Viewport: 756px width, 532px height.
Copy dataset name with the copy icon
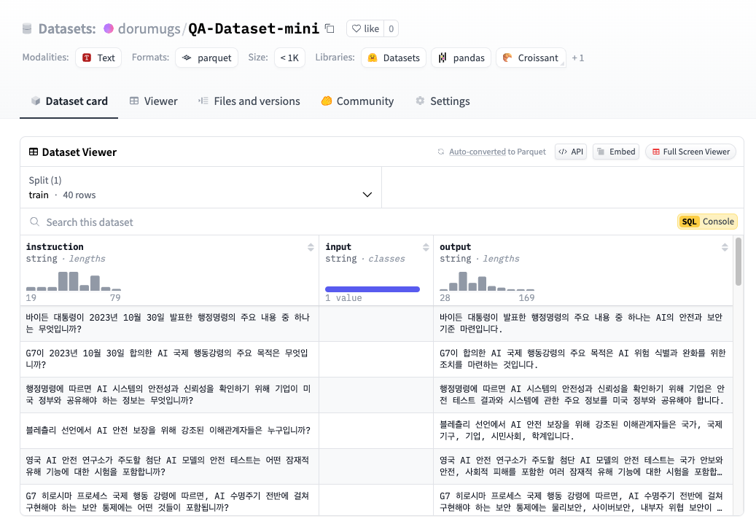pos(330,28)
